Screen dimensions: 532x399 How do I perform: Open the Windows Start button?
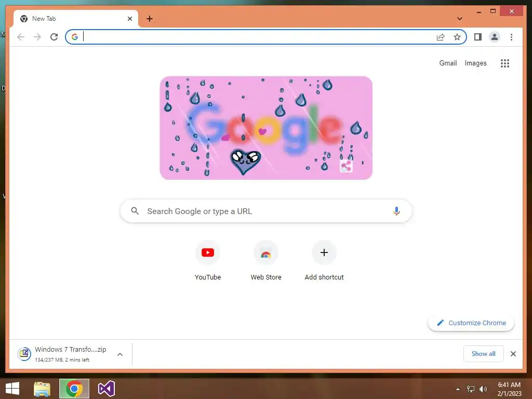pos(12,389)
